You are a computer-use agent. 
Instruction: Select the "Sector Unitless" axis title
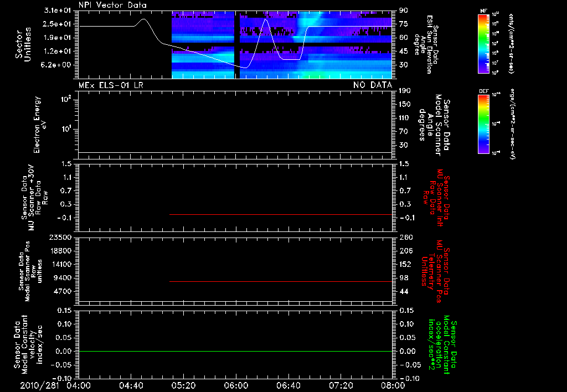pyautogui.click(x=23, y=44)
